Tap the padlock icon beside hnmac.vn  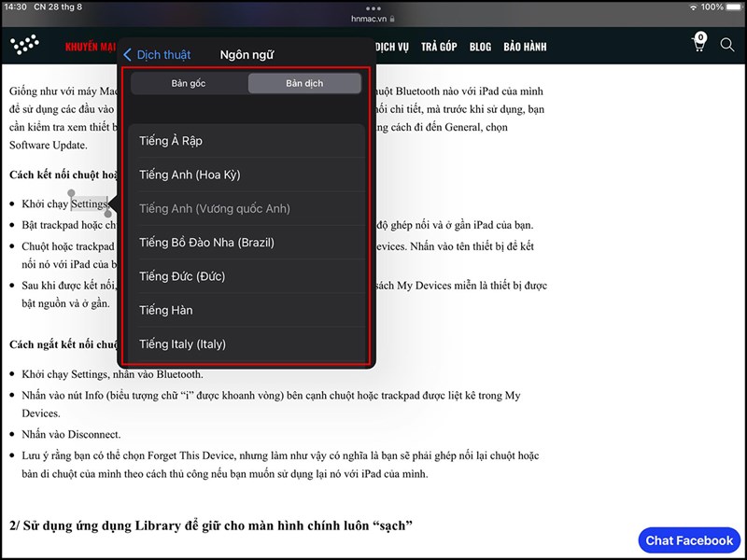(392, 19)
